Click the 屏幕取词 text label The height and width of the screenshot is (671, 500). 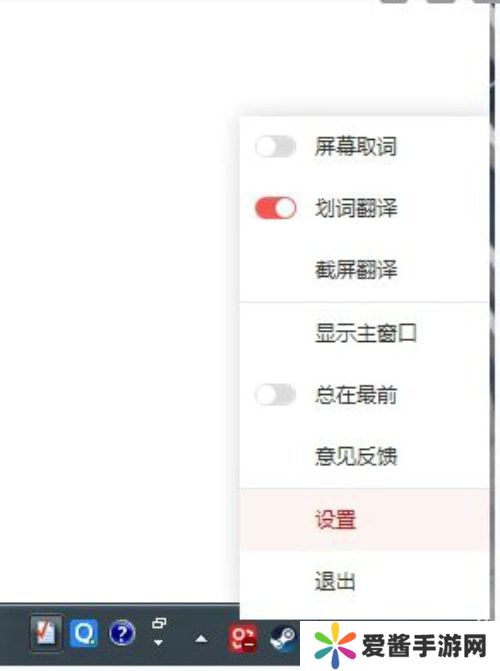[356, 147]
